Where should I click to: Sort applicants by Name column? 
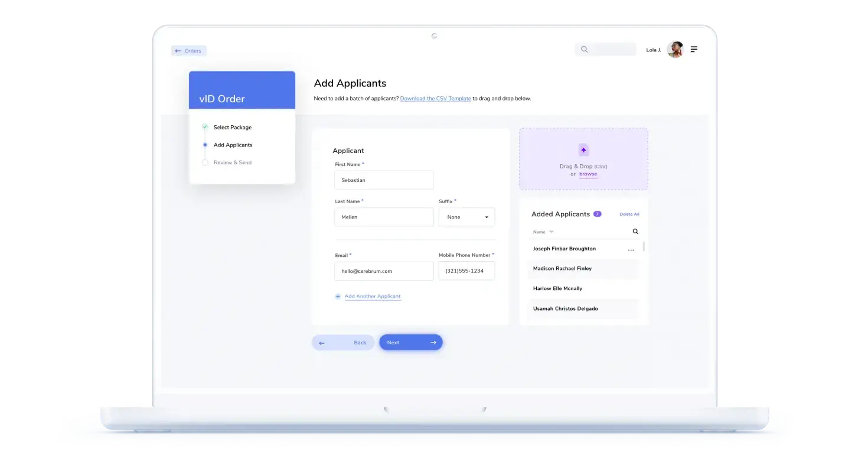point(543,232)
